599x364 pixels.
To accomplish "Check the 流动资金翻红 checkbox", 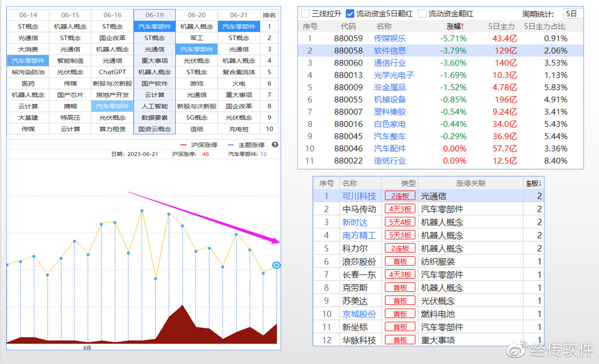I will click(422, 13).
